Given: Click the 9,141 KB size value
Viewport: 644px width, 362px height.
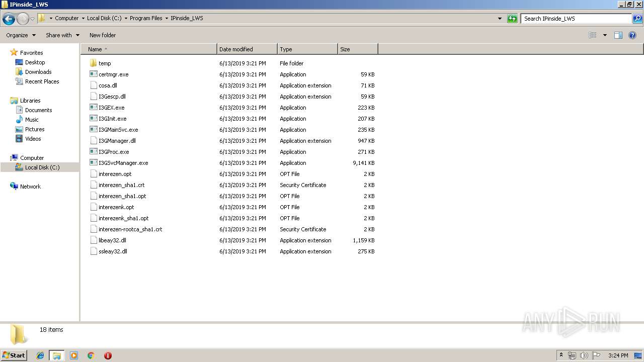Looking at the screenshot, I should click(x=364, y=163).
